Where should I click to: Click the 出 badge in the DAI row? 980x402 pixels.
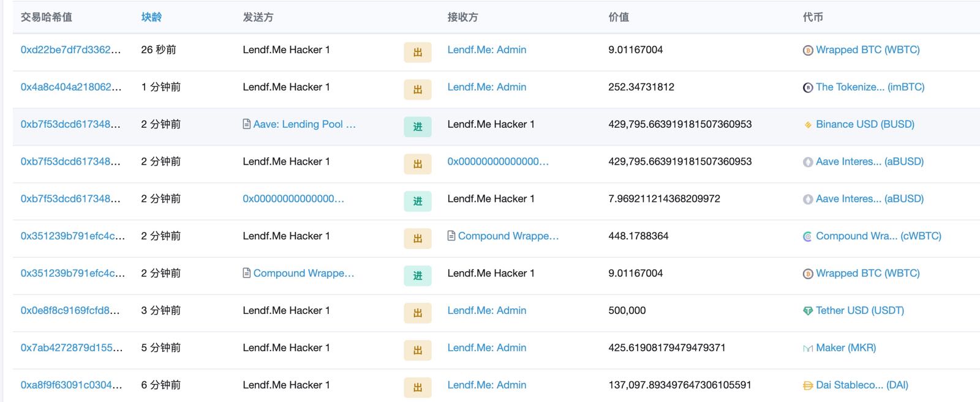(x=418, y=387)
